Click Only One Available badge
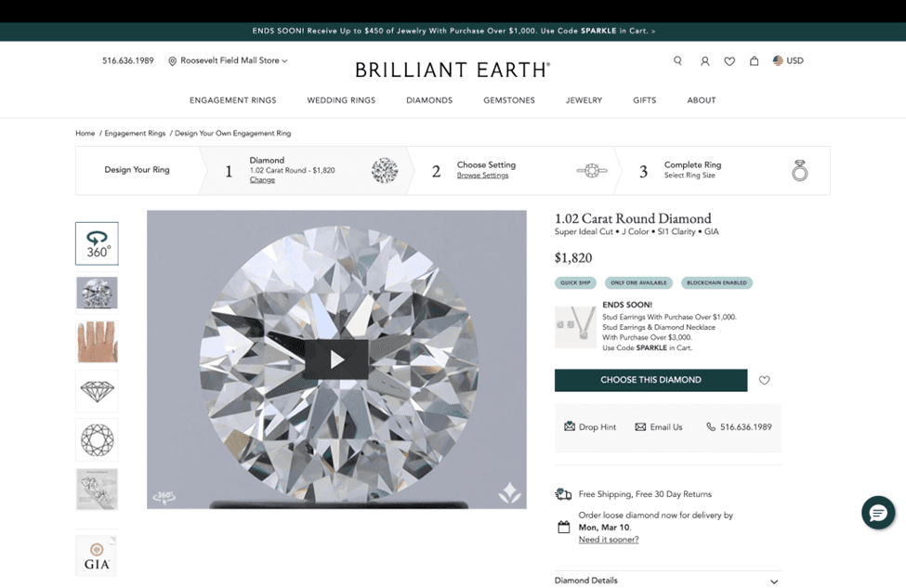 coord(638,283)
